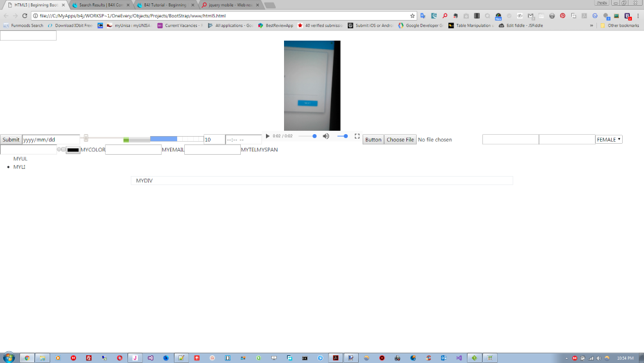
Task: Focus the time input field
Action: pyautogui.click(x=243, y=139)
